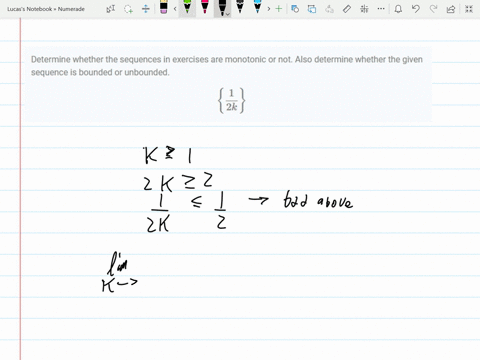Viewport: 480px width, 360px height.
Task: Choose the dark grey pen
Action: pos(240,7)
